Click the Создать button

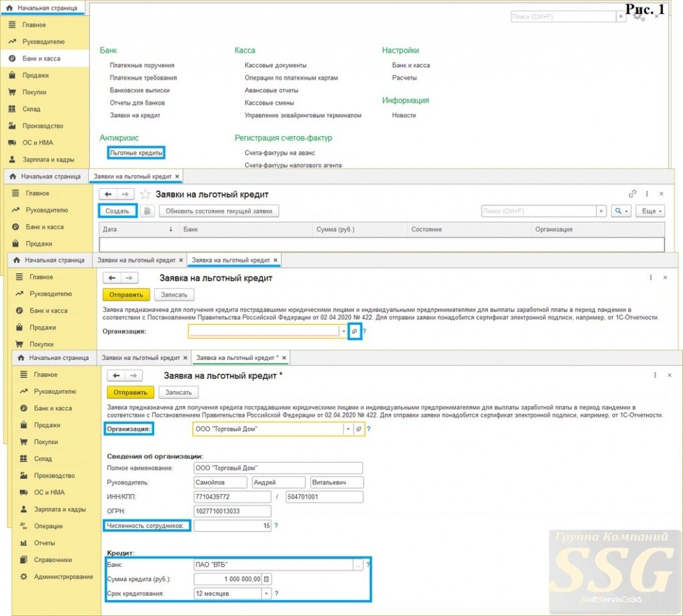coord(117,211)
